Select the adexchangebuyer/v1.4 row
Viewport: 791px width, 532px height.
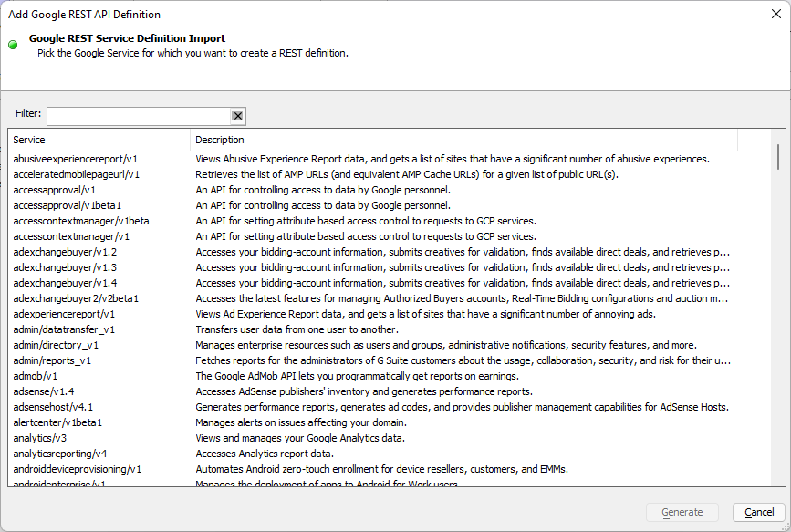click(x=65, y=283)
